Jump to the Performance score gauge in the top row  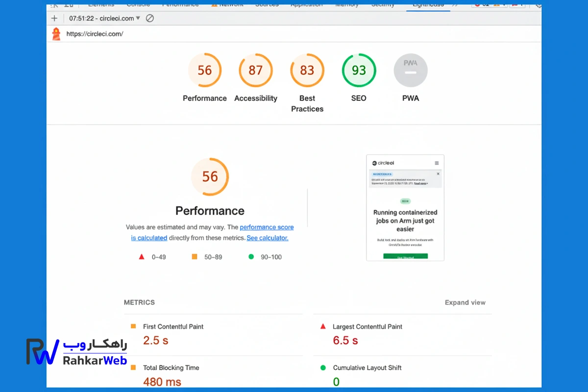pos(205,70)
